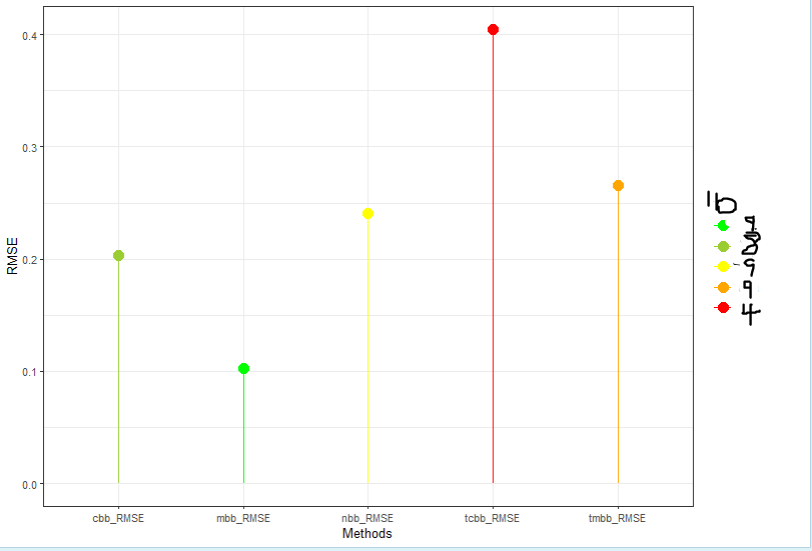Click the 0.4 y-axis tick label
This screenshot has height=551, width=812.
coord(29,35)
